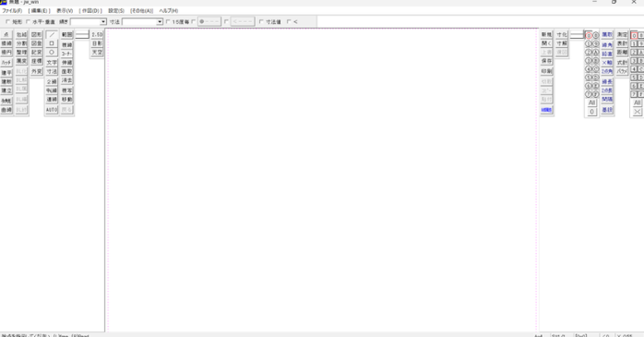Open the その他(A) menu
The width and height of the screenshot is (644, 337).
point(142,11)
